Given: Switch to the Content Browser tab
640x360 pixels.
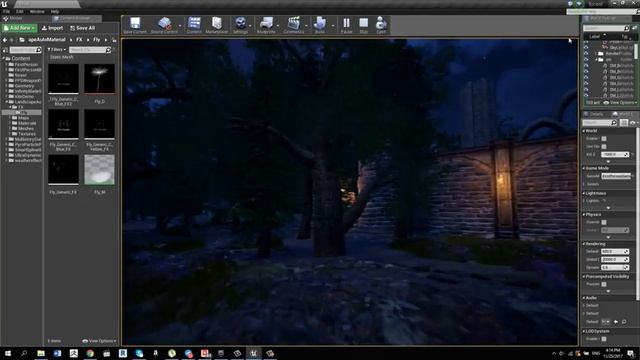Looking at the screenshot, I should pyautogui.click(x=76, y=18).
